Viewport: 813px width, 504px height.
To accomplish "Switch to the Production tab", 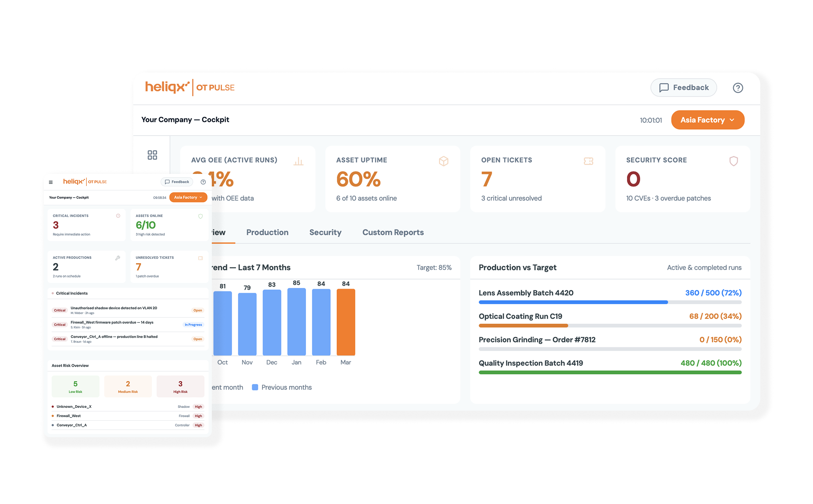I will point(267,232).
